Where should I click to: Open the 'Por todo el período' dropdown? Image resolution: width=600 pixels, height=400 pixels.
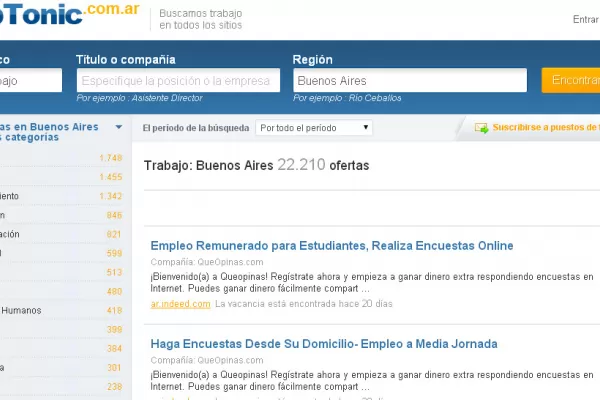(314, 127)
